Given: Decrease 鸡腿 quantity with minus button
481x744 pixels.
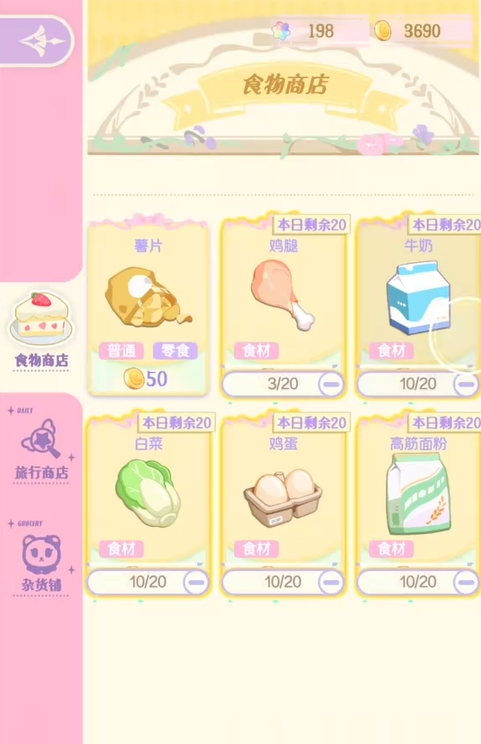Looking at the screenshot, I should pos(331,384).
